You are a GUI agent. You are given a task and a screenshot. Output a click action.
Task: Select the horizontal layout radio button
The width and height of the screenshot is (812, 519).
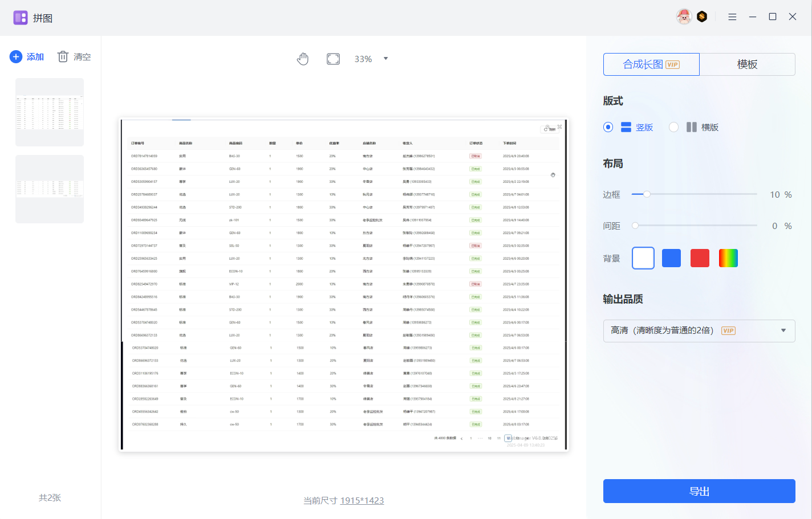(674, 127)
